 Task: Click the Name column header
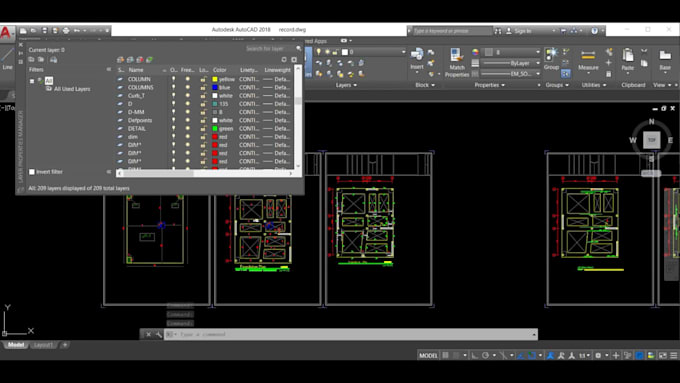click(136, 70)
